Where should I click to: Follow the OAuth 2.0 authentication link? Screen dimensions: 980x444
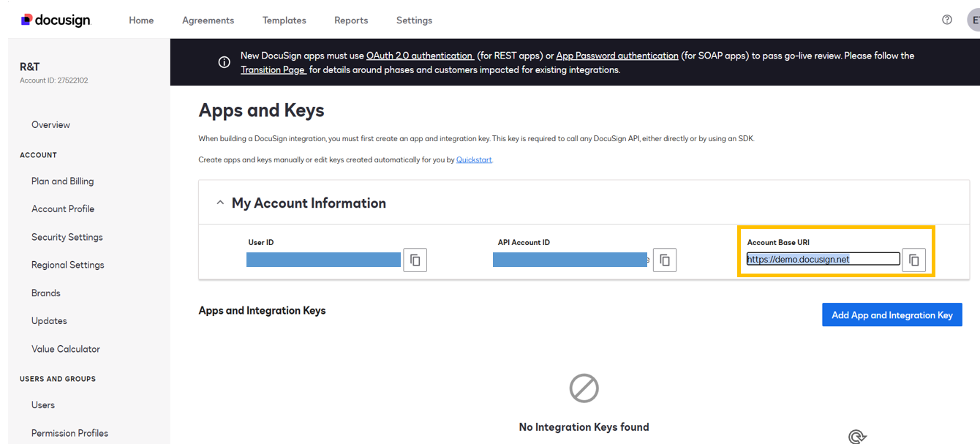[x=420, y=56]
